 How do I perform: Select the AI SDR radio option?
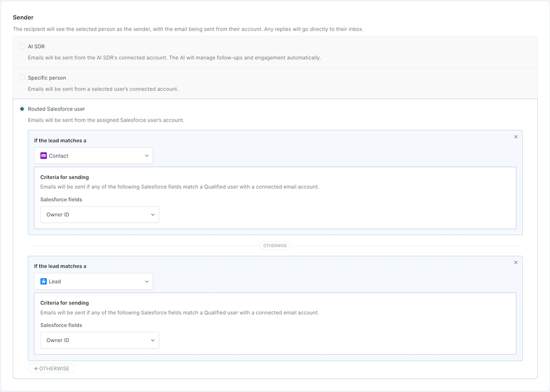click(22, 46)
